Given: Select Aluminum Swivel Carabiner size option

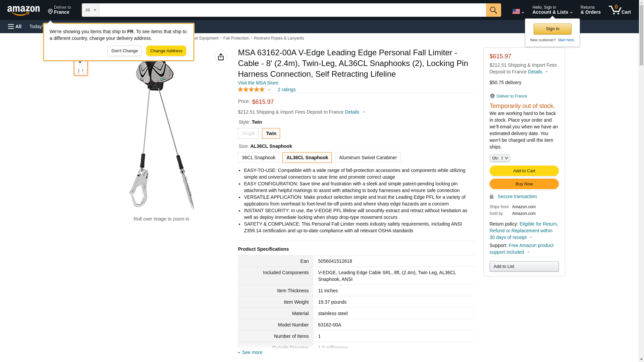Looking at the screenshot, I should (368, 158).
